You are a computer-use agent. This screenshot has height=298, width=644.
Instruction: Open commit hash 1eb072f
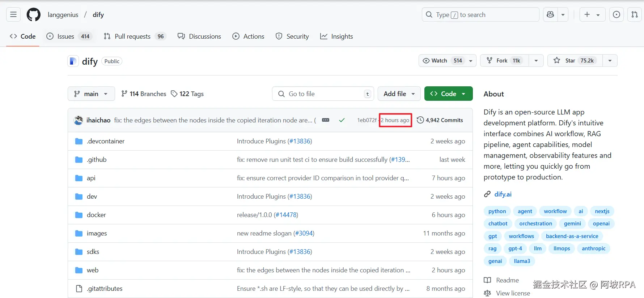point(367,120)
